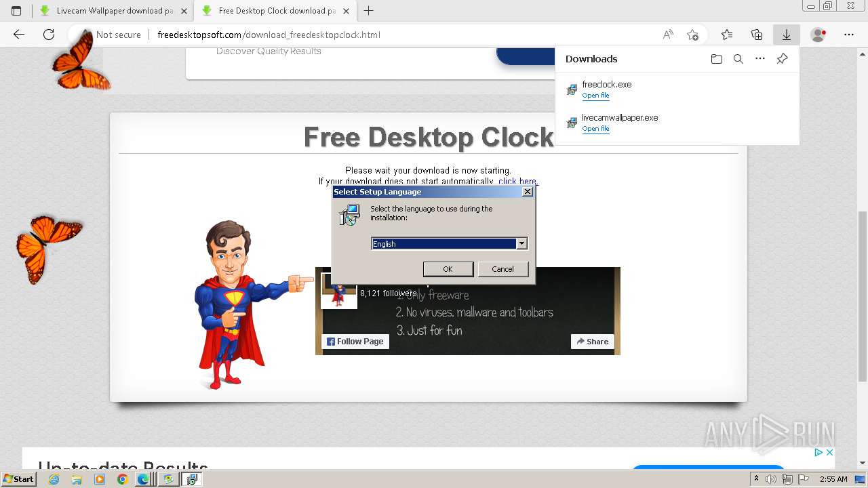868x488 pixels.
Task: Refresh the current page
Action: (49, 35)
